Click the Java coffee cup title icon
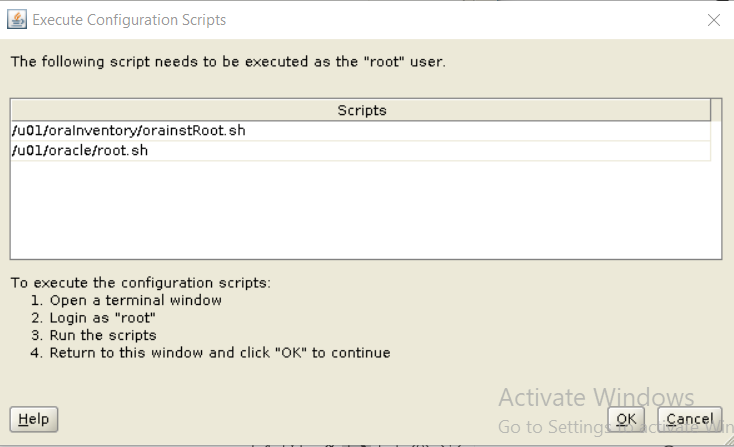Screen dimensions: 734x447 [17, 20]
